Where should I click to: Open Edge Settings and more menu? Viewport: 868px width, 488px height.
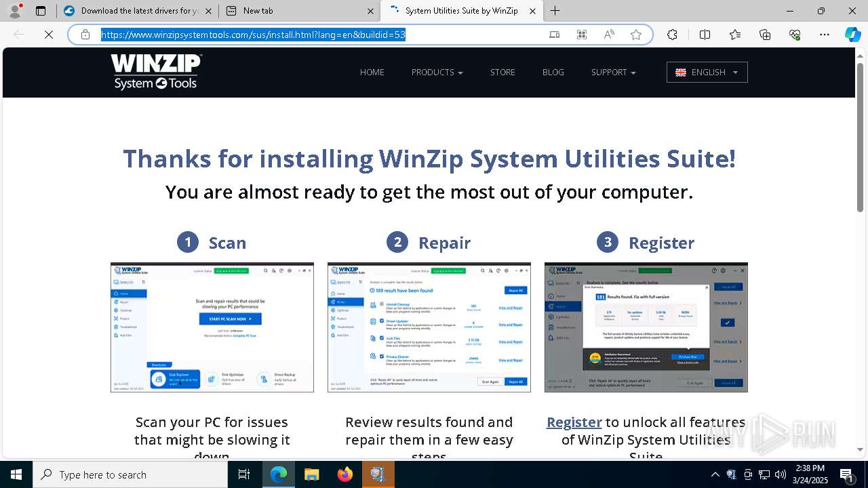point(825,35)
